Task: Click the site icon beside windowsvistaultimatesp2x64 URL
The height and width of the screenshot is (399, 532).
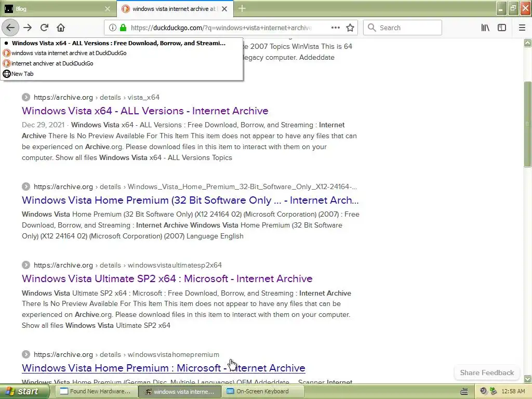Action: [26, 265]
